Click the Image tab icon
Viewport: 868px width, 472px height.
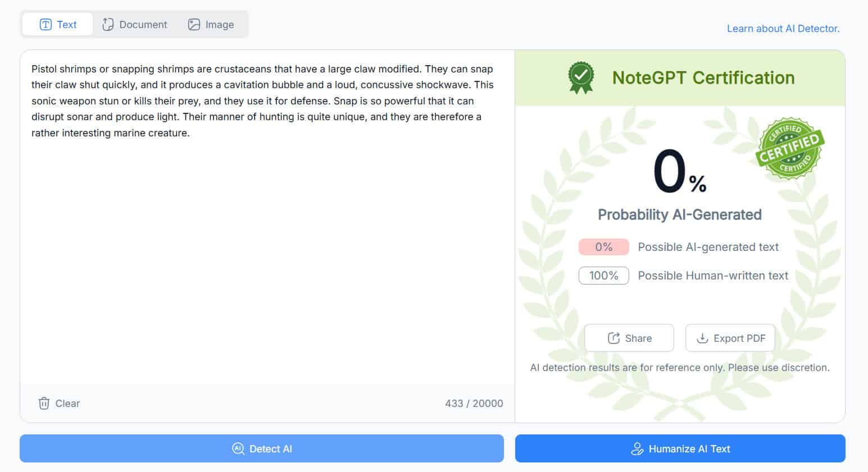coord(194,25)
